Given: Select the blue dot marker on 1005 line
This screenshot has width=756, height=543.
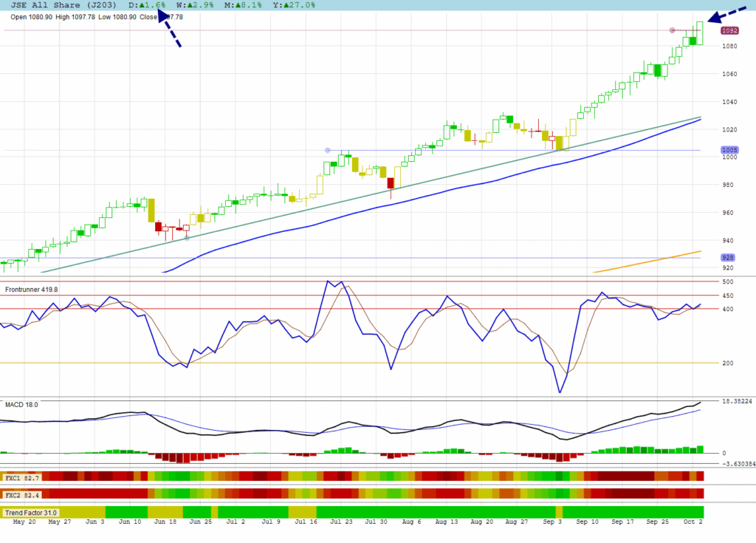Looking at the screenshot, I should point(327,151).
